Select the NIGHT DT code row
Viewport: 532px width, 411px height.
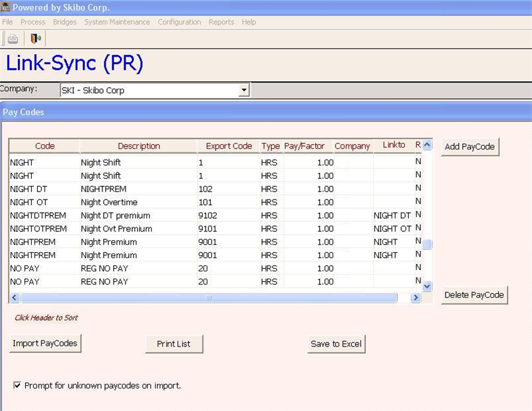pos(215,189)
